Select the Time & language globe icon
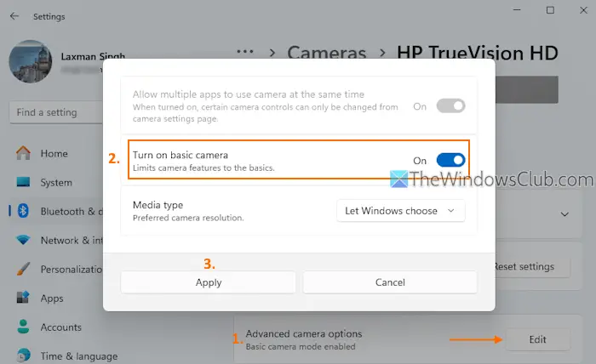Viewport: 596px width, 364px height. [23, 355]
